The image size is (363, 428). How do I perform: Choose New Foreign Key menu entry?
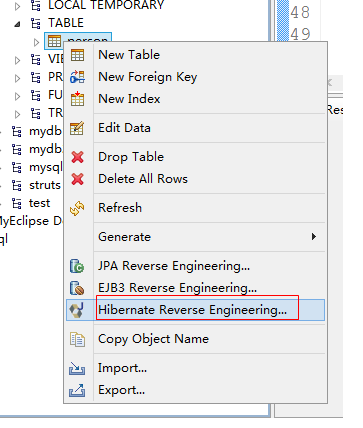click(195, 77)
